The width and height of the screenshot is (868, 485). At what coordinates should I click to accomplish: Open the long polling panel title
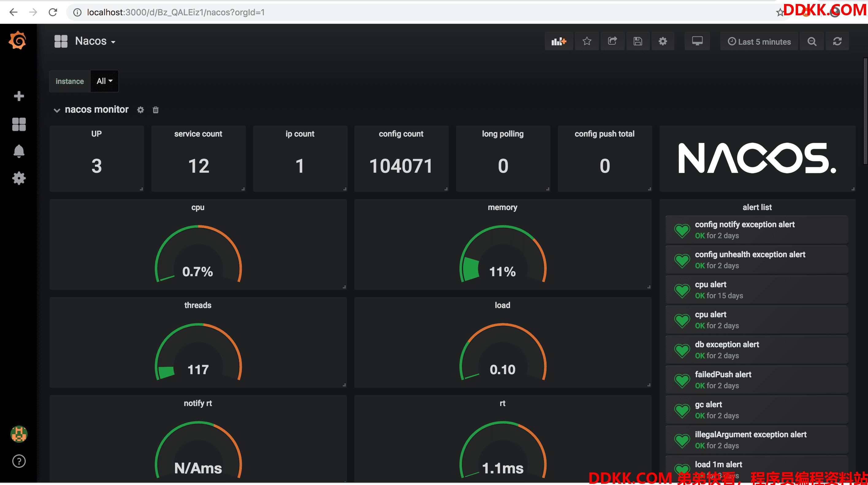tap(503, 134)
